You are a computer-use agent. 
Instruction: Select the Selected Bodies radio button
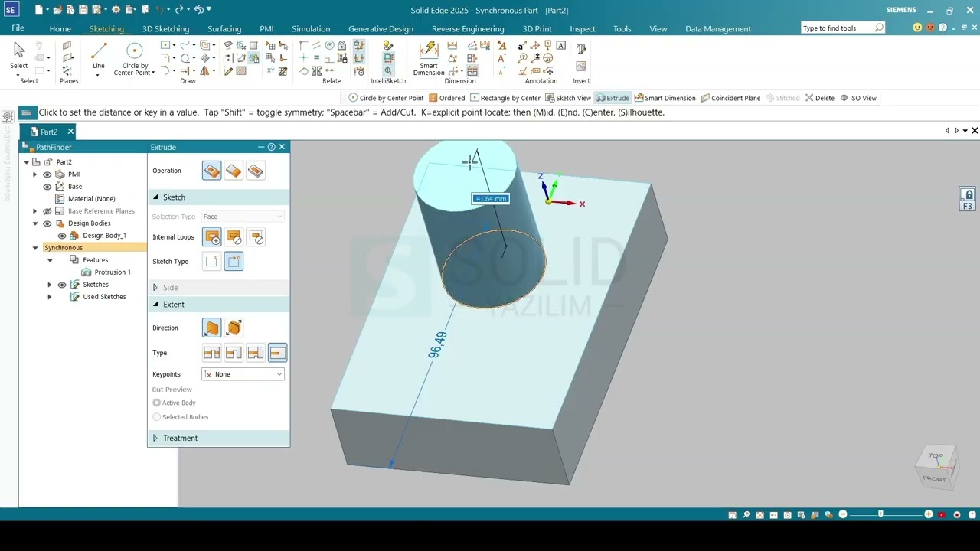click(x=157, y=417)
